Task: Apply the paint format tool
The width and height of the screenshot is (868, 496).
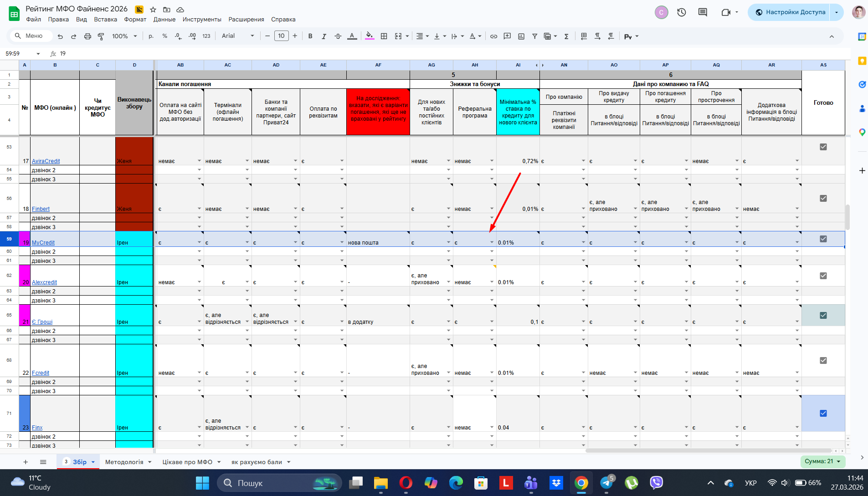Action: [x=101, y=36]
